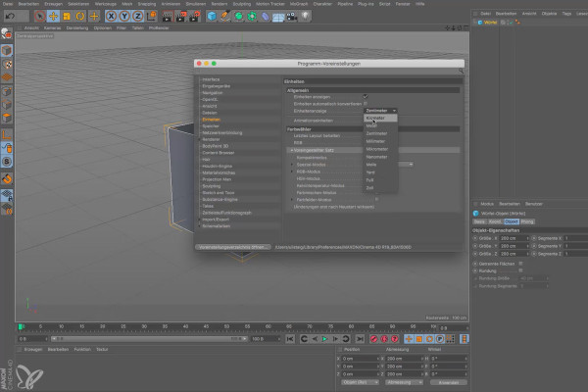Viewport: 588px width, 392px height.
Task: Toggle 'Getrennte Flächen' checkbox
Action: 520,264
